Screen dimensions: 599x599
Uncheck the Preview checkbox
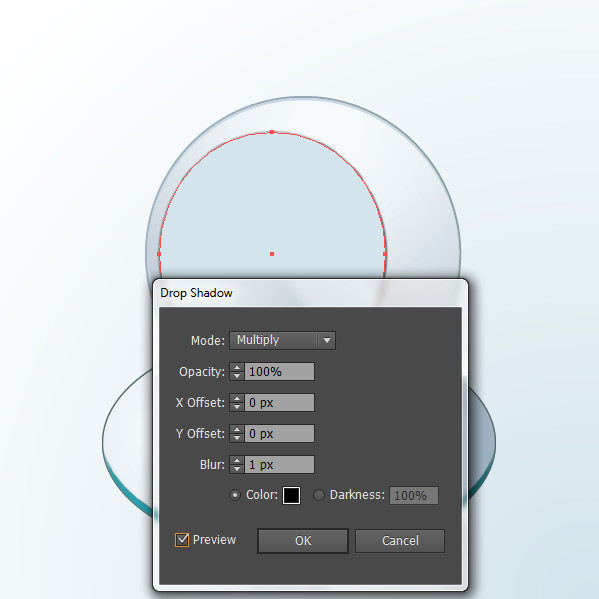point(182,540)
